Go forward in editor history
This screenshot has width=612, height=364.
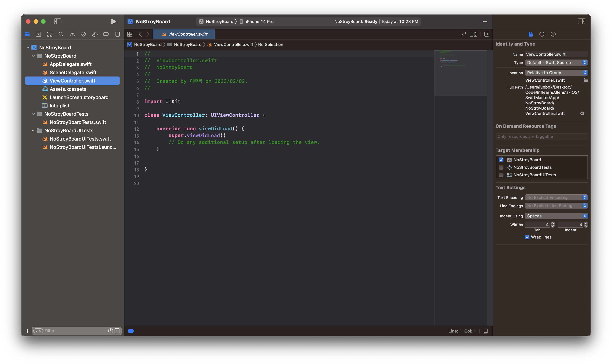tap(148, 34)
